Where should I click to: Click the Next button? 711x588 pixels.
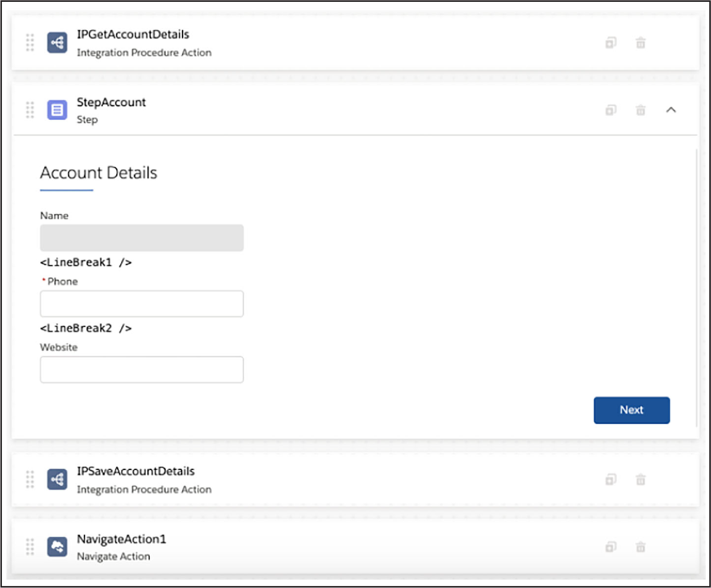tap(631, 410)
